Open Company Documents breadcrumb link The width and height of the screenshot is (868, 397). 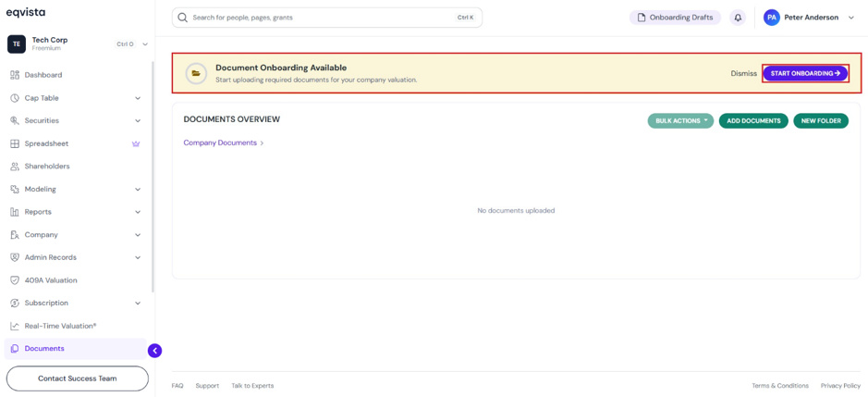pyautogui.click(x=220, y=143)
